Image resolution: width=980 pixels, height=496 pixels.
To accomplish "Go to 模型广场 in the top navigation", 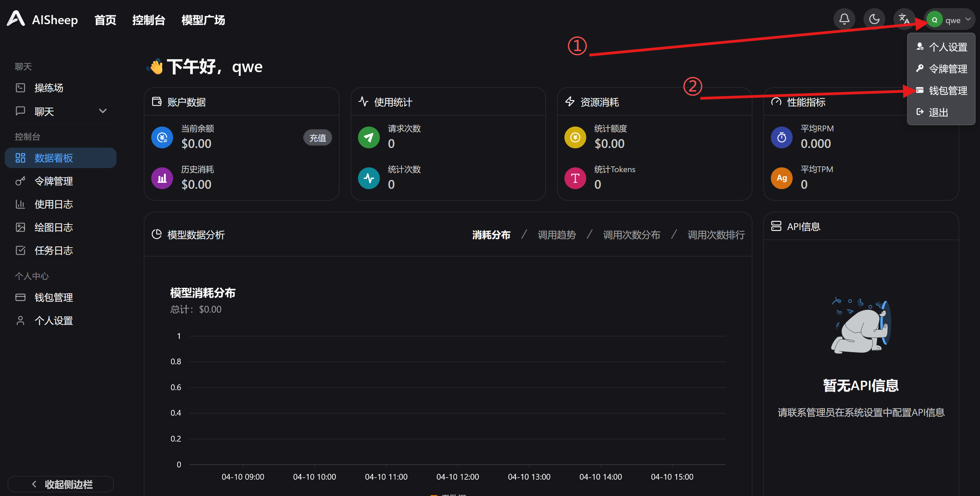I will (203, 20).
